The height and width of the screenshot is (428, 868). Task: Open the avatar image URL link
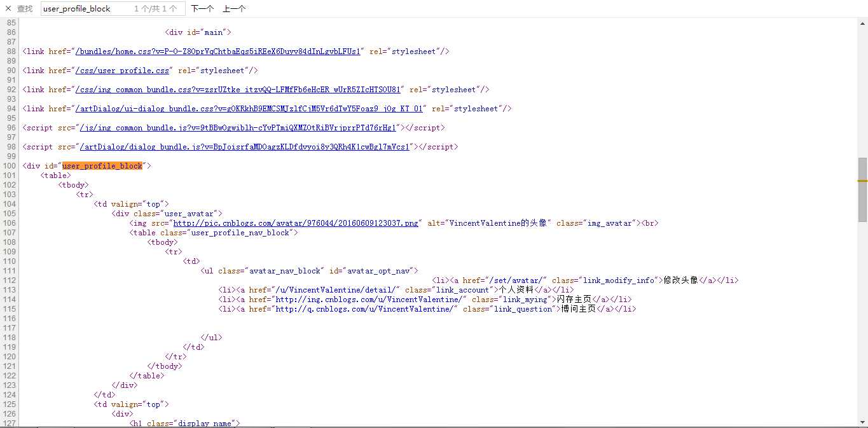click(296, 223)
